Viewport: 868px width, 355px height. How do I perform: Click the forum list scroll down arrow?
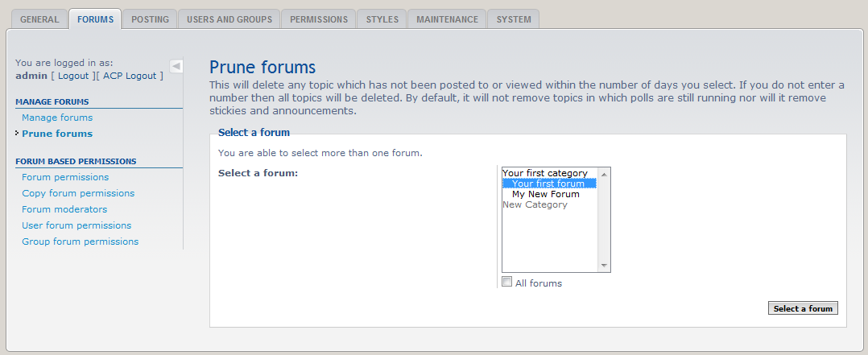(x=605, y=266)
